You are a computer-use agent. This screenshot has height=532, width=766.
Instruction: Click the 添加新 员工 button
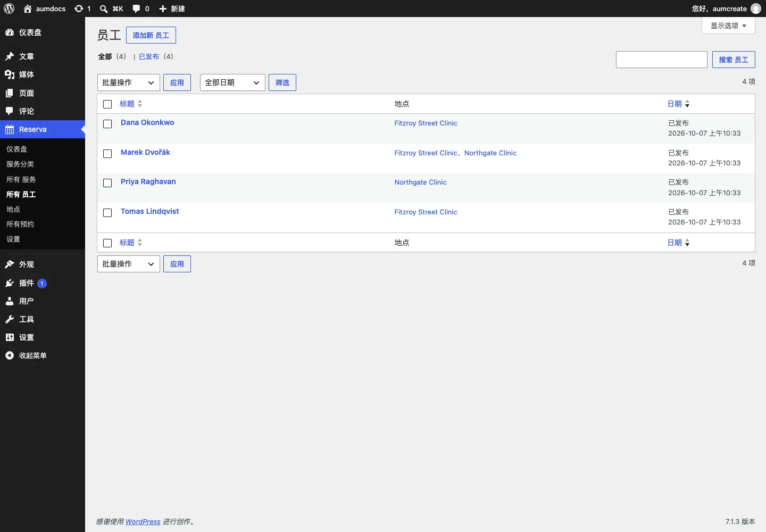pyautogui.click(x=151, y=35)
